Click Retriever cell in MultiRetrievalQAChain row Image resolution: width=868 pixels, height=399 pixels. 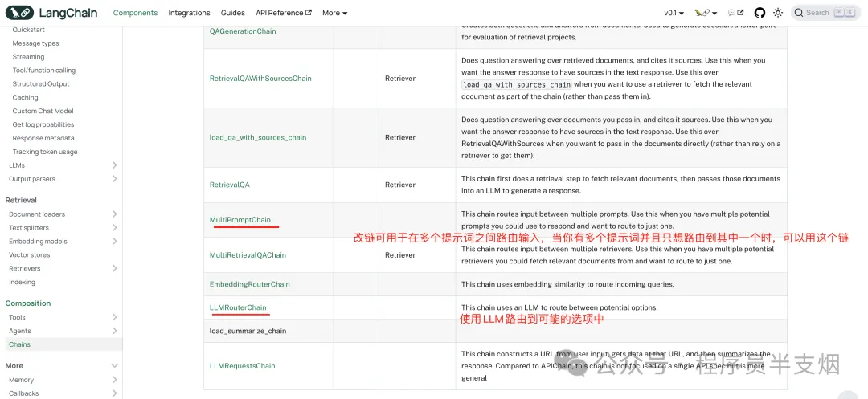point(400,255)
